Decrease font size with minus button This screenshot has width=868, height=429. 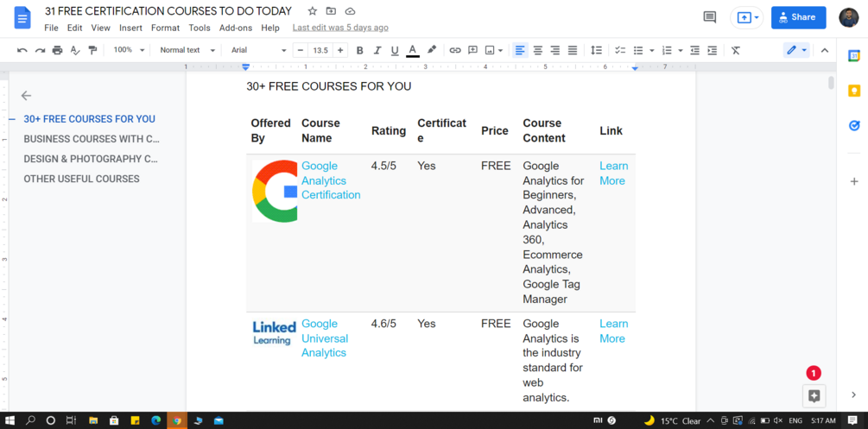point(301,50)
